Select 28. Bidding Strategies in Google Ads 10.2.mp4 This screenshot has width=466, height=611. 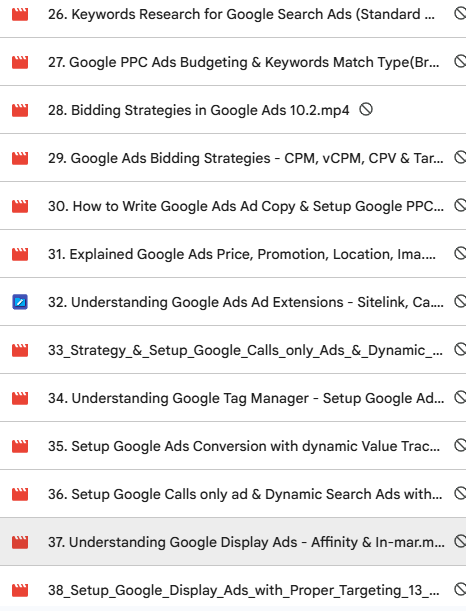pyautogui.click(x=198, y=110)
